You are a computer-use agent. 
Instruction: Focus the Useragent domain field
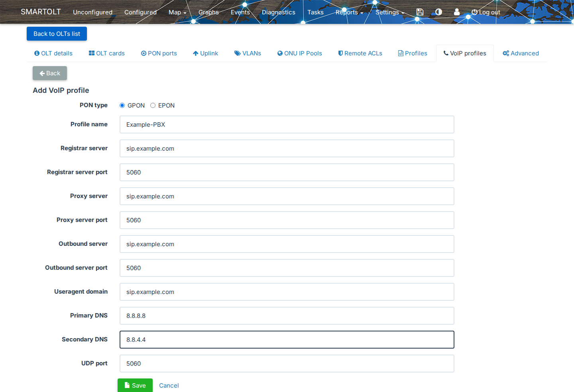click(x=287, y=292)
